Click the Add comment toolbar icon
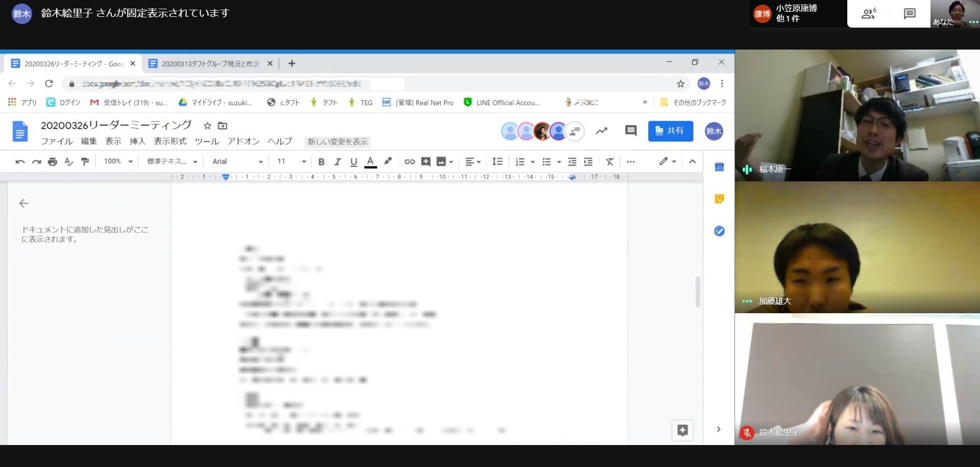The width and height of the screenshot is (980, 467). point(426,162)
